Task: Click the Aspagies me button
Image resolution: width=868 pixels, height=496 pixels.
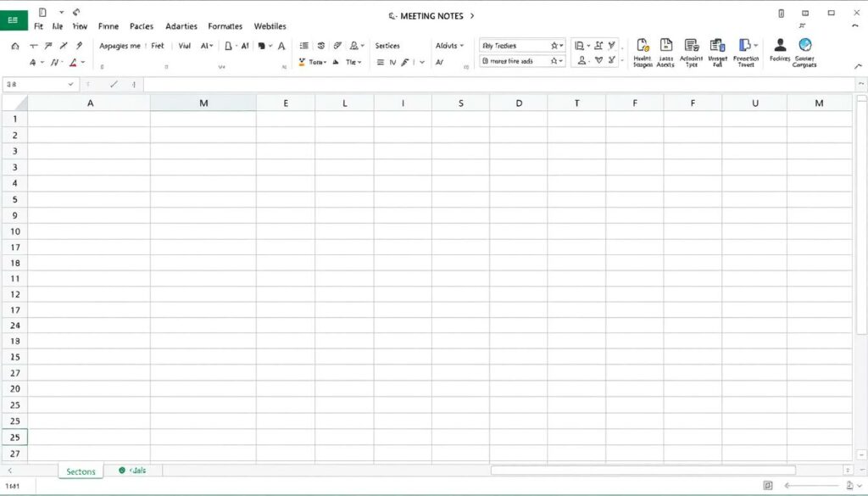Action: [120, 46]
